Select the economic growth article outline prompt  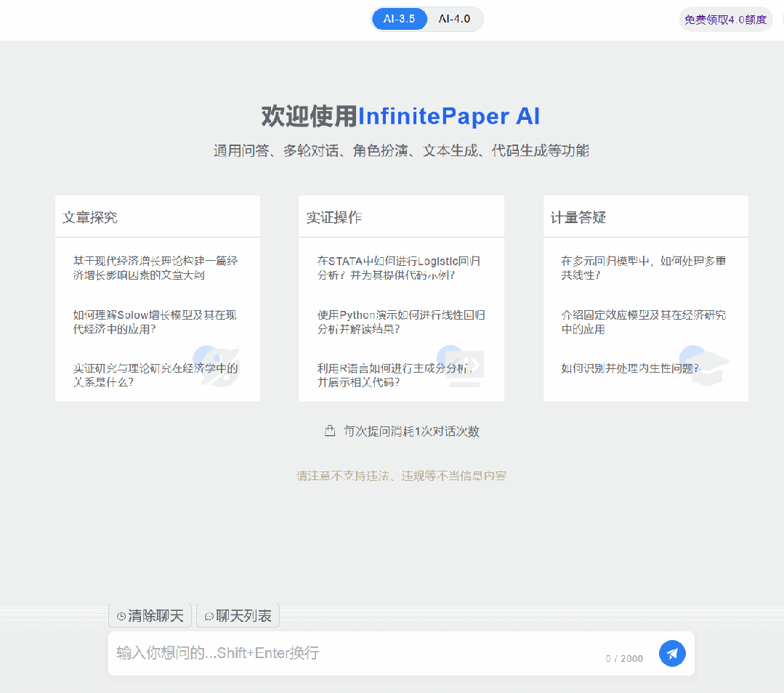[x=155, y=268]
